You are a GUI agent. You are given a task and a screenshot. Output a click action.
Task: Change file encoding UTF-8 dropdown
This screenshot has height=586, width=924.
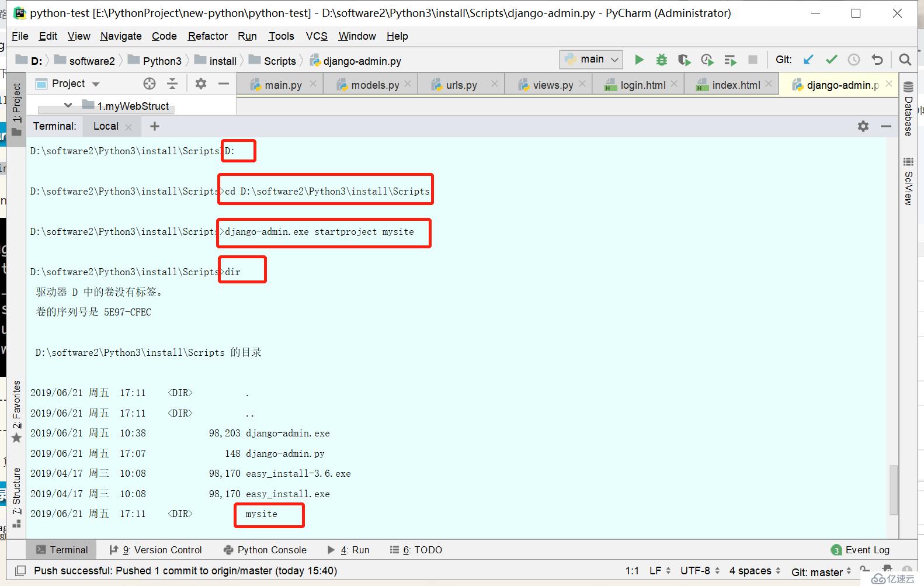click(x=700, y=571)
